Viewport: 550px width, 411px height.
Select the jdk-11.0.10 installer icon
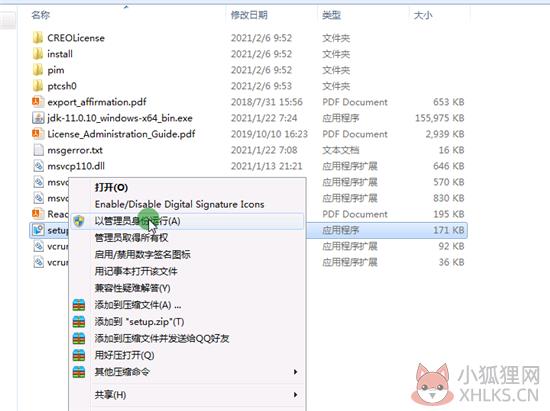click(x=38, y=118)
